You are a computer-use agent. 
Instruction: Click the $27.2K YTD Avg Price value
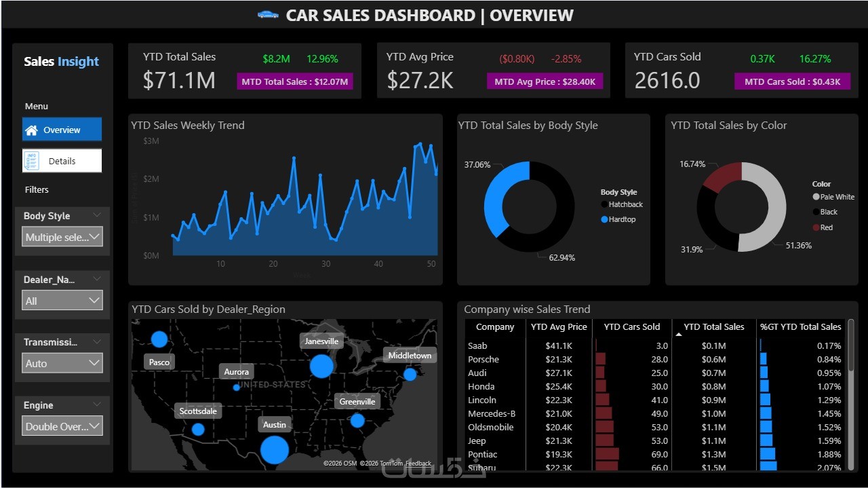point(420,80)
